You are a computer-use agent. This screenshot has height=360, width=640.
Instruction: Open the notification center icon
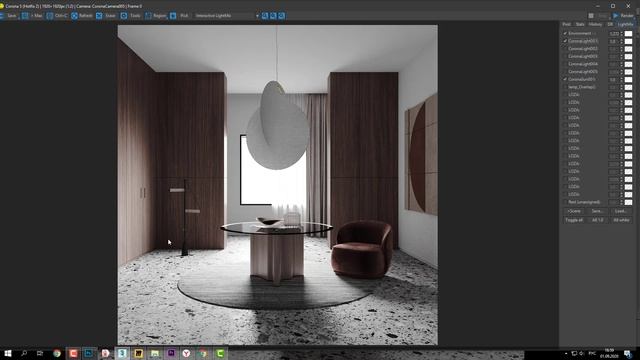point(627,353)
